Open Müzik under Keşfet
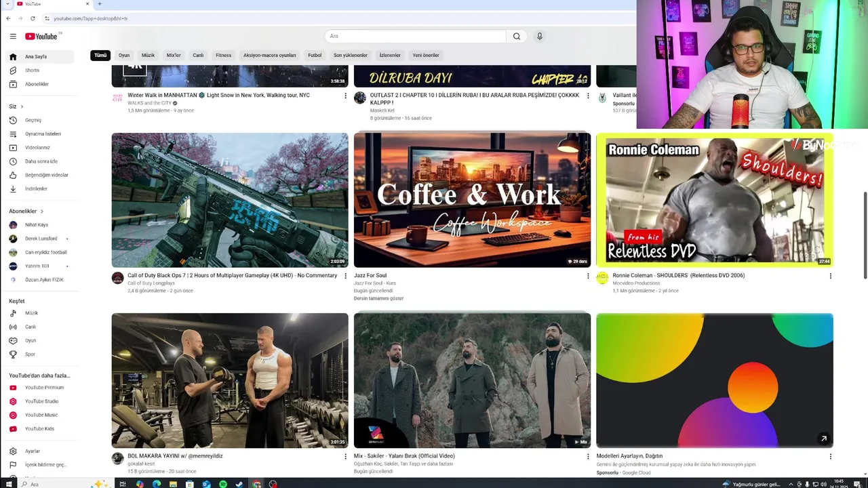The width and height of the screenshot is (868, 488). pyautogui.click(x=41, y=313)
